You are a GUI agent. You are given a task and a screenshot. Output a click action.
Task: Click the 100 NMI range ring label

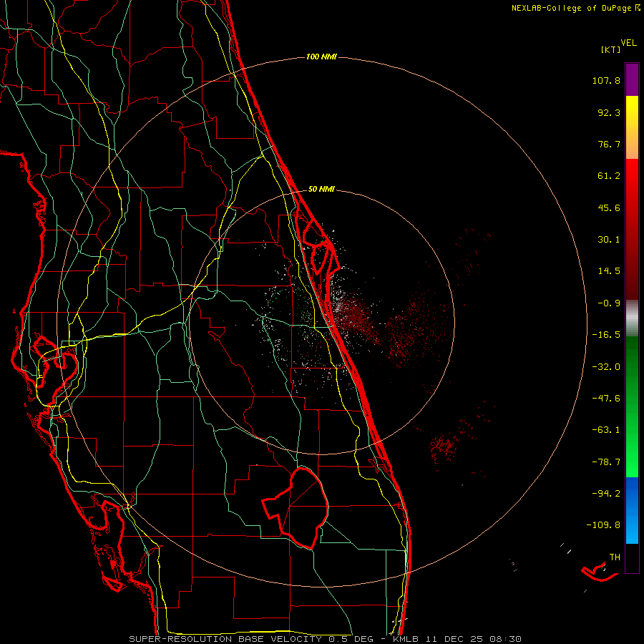[321, 57]
